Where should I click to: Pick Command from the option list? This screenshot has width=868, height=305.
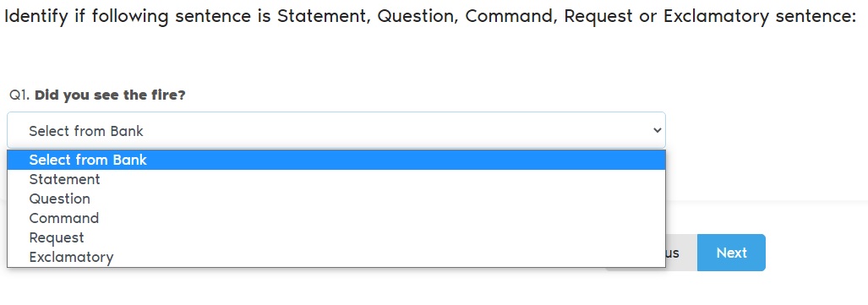pos(336,218)
